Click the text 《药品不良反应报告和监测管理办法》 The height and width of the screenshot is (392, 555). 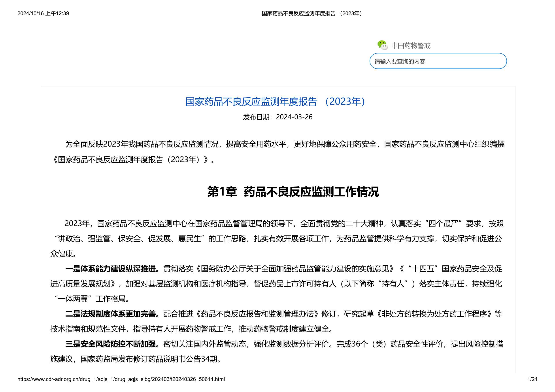[258, 314]
